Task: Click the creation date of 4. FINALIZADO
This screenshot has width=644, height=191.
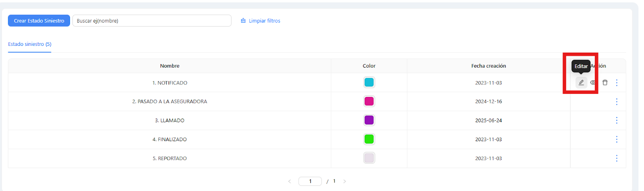Action: 489,140
